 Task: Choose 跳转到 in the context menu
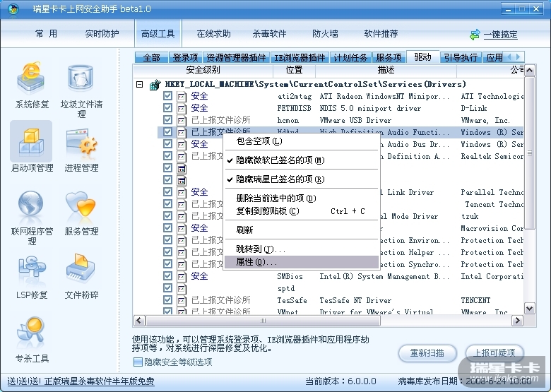[302, 249]
